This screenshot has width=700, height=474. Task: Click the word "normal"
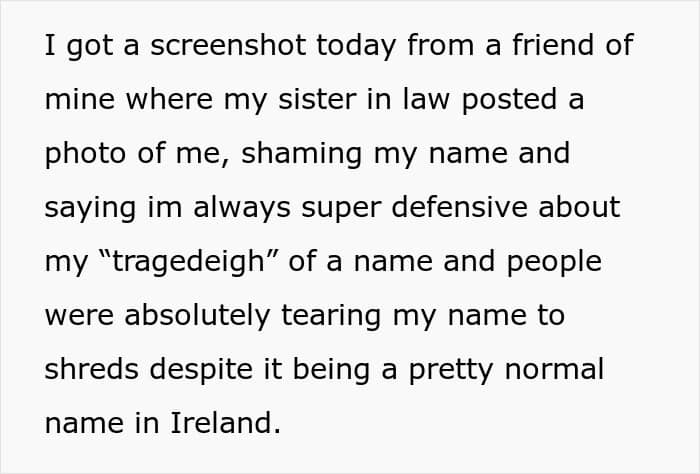[x=556, y=369]
